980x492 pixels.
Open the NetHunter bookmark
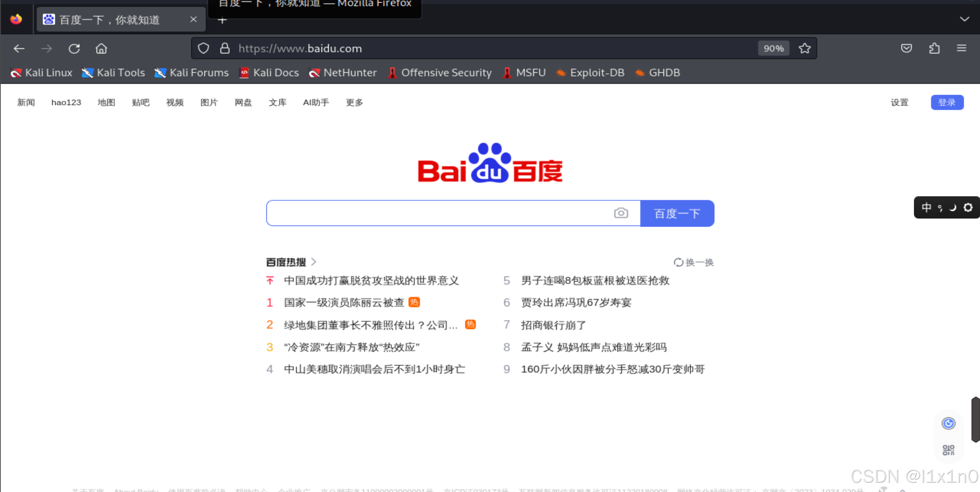(x=342, y=73)
